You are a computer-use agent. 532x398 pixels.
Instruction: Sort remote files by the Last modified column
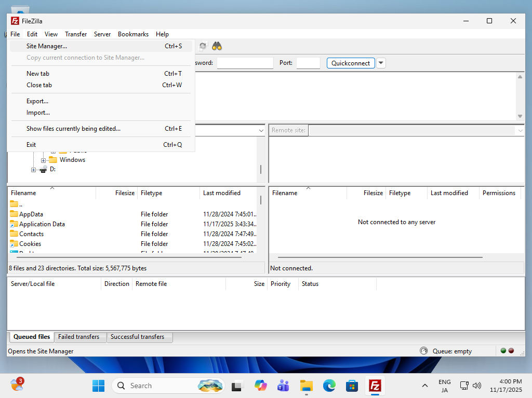tap(449, 193)
